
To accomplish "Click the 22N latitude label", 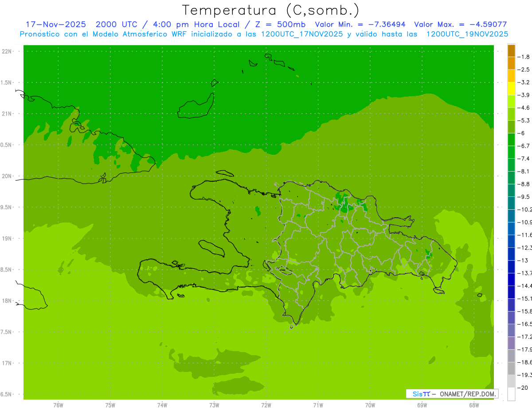I will click(x=7, y=51).
